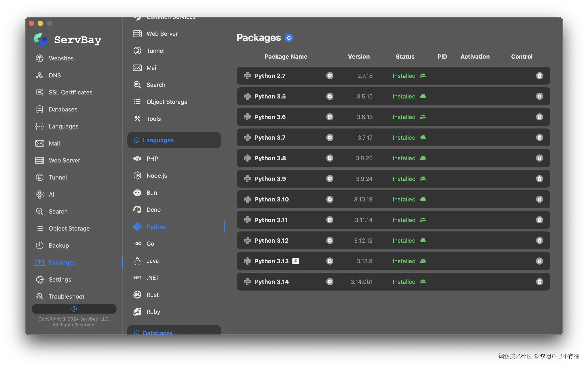This screenshot has width=588, height=368.
Task: Click green installed icon for Python 3.6
Action: [423, 117]
